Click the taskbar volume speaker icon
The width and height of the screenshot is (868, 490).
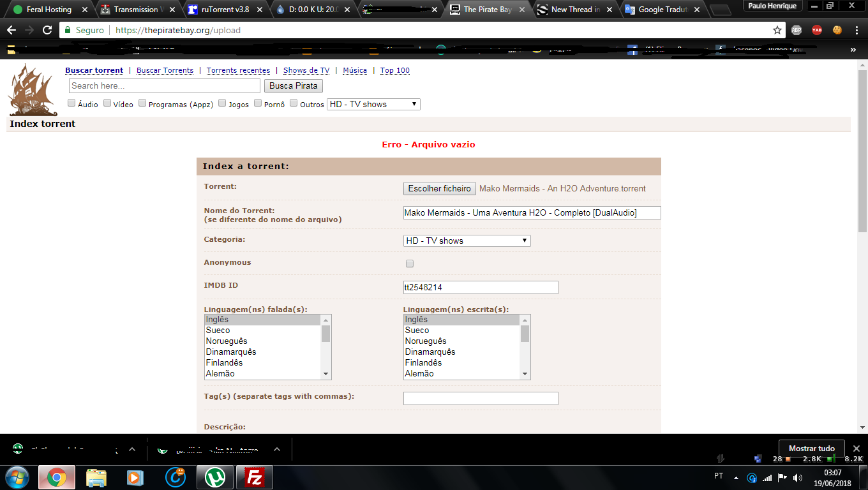point(798,477)
